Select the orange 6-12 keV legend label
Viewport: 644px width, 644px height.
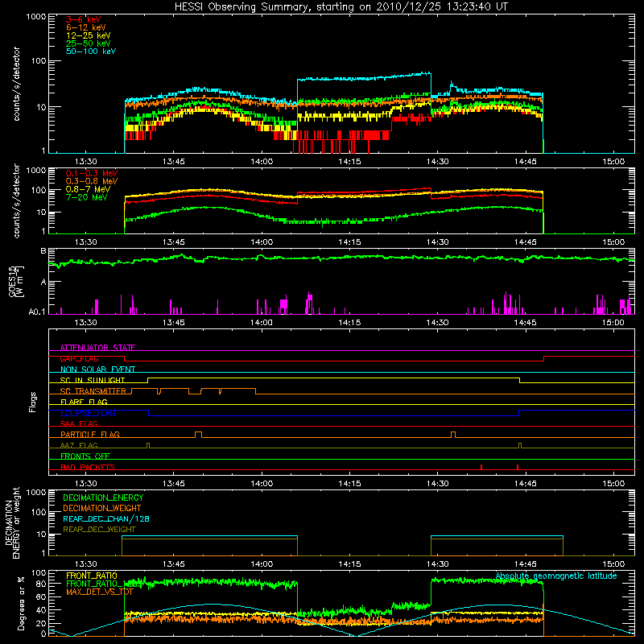tap(85, 27)
